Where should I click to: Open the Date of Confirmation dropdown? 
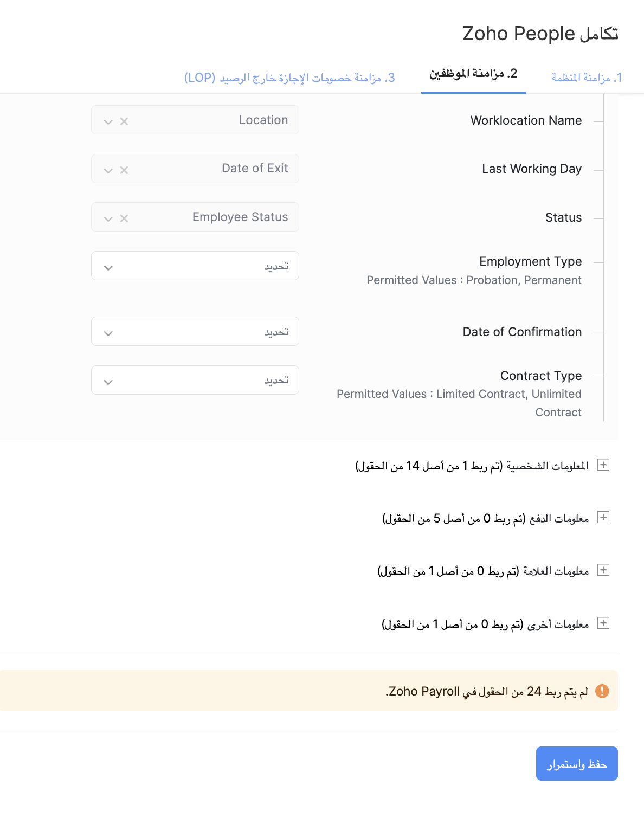coord(195,332)
